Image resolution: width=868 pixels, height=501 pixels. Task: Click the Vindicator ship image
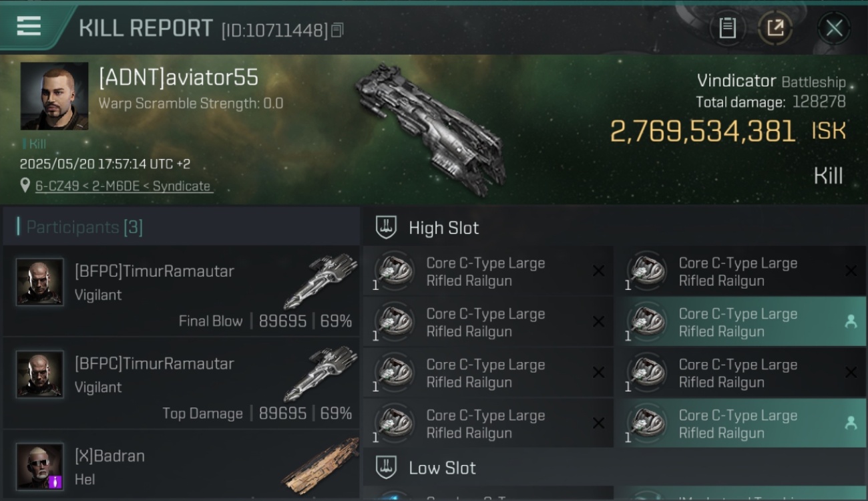coord(430,129)
